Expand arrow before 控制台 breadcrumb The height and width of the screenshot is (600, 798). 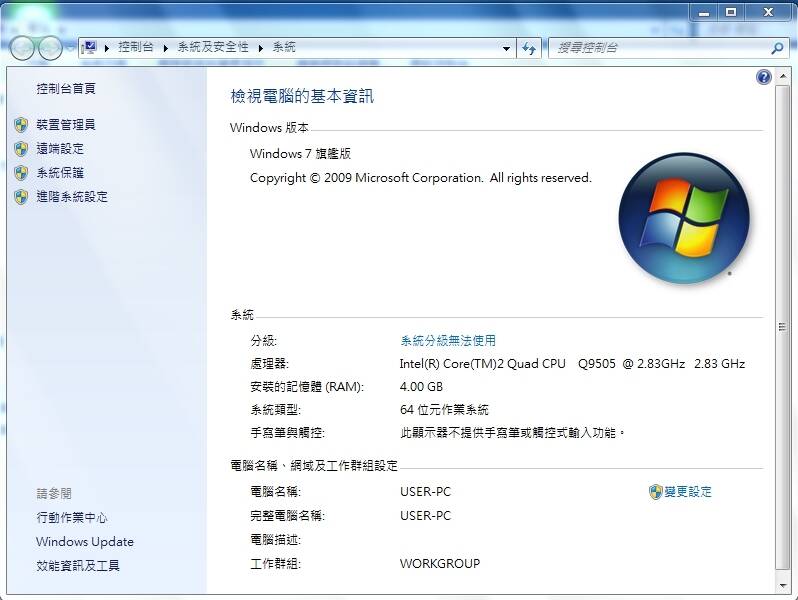(107, 48)
